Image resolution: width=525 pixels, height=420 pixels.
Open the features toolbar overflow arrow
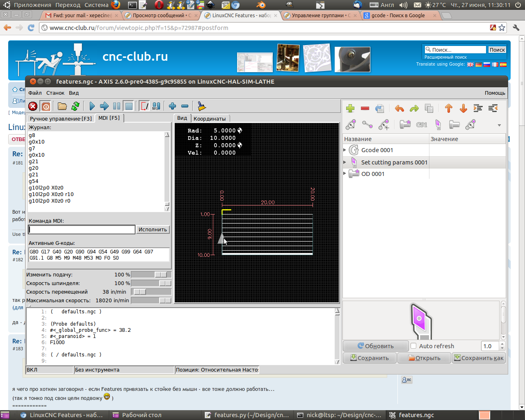tap(499, 125)
